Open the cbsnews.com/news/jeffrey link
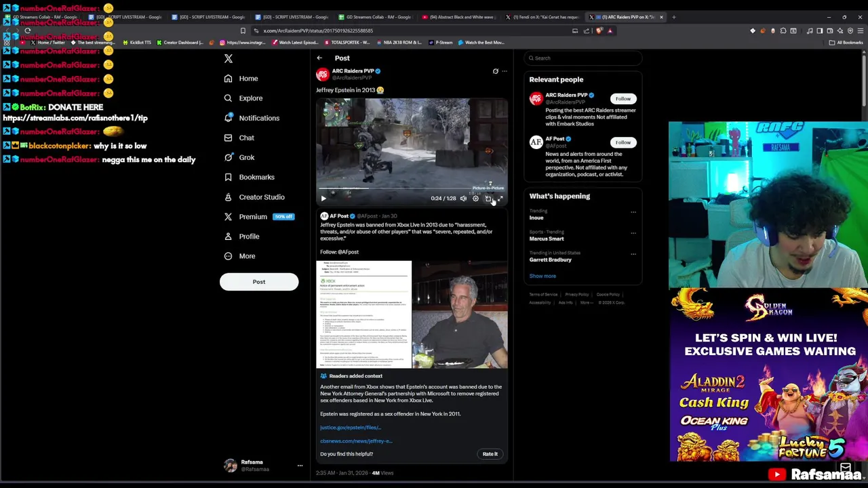868x488 pixels. coord(356,441)
